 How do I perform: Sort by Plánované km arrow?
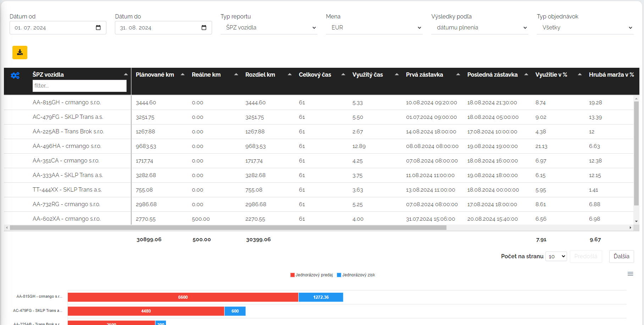click(183, 75)
